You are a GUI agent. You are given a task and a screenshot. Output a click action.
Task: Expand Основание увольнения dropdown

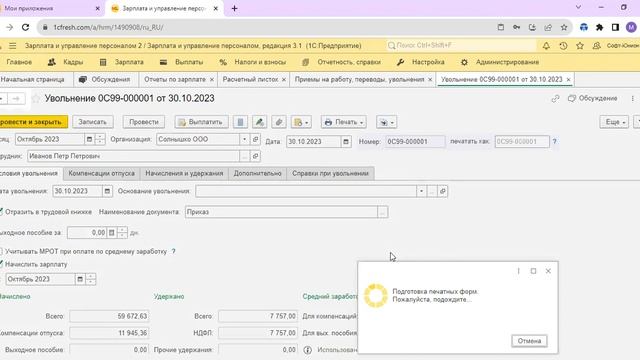[421, 191]
